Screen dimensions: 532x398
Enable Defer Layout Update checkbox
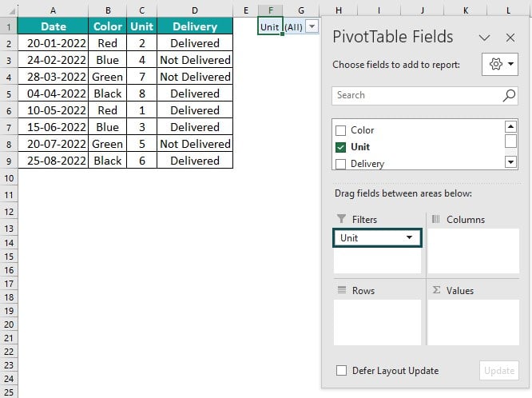[341, 371]
